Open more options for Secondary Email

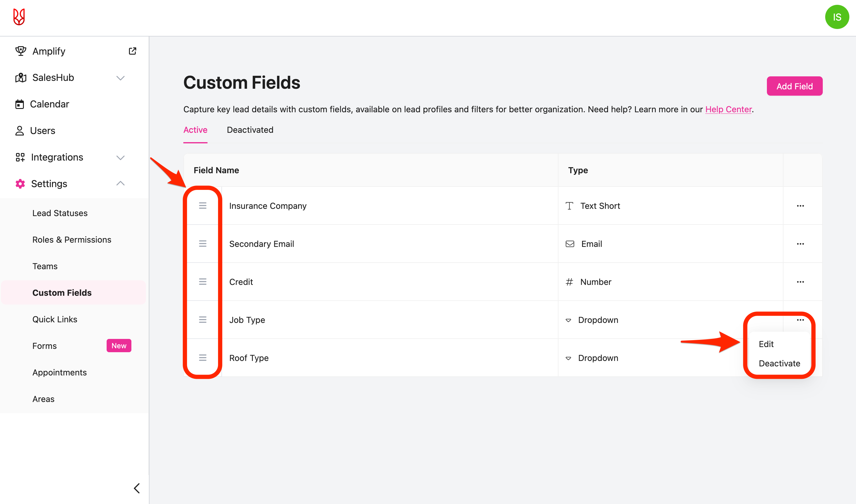pos(800,244)
